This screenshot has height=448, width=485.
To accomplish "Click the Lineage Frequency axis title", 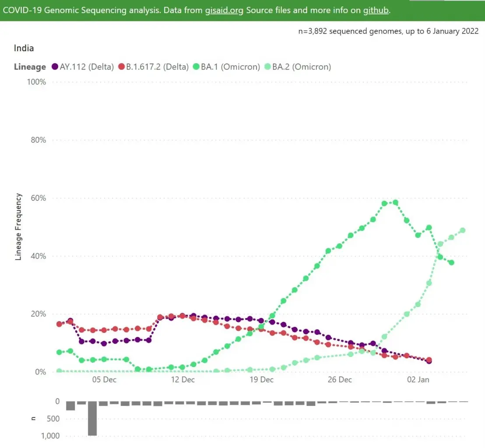I will click(18, 227).
